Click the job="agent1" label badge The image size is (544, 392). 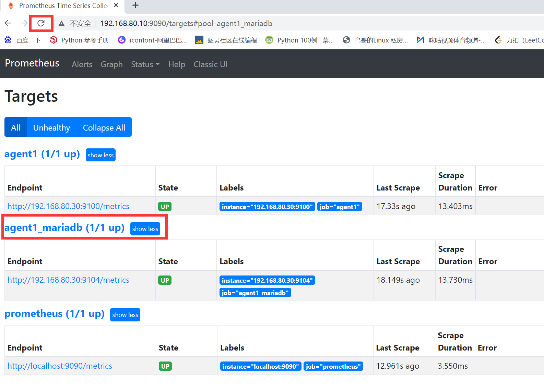340,207
